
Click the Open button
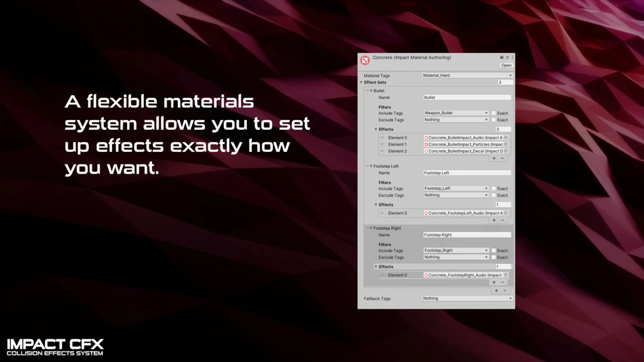506,65
